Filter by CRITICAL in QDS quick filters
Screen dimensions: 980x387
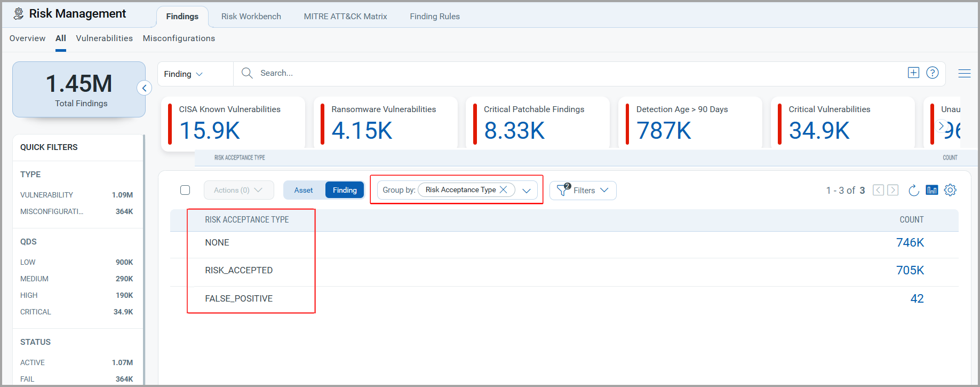[x=36, y=312]
